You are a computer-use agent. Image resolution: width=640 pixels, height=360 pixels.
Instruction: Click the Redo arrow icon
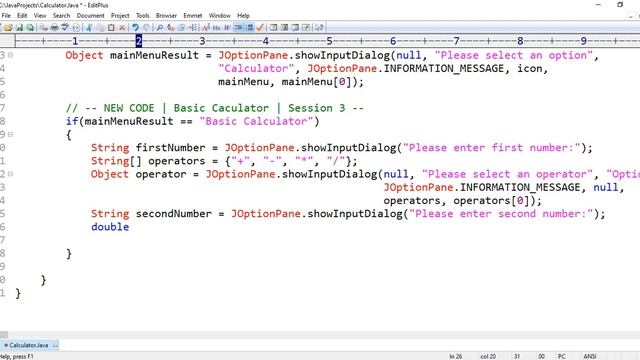point(146,28)
